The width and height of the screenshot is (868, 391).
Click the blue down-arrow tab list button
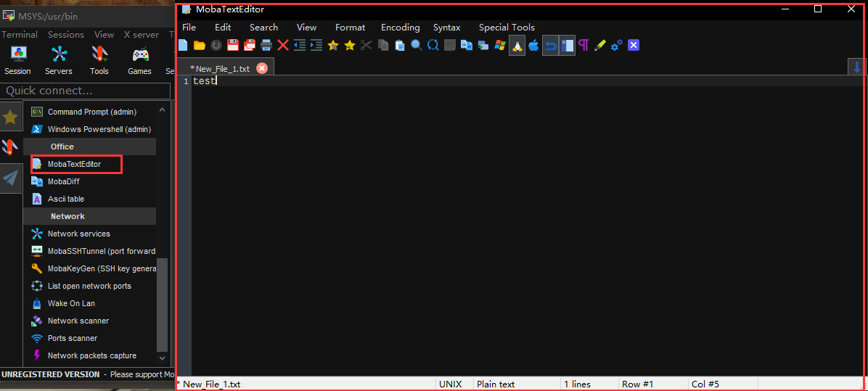click(x=857, y=67)
